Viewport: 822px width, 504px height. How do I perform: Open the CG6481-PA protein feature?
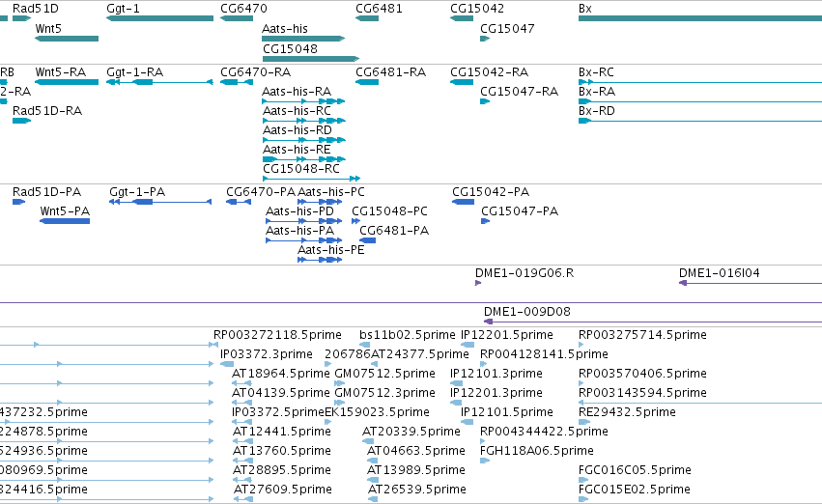(x=367, y=240)
